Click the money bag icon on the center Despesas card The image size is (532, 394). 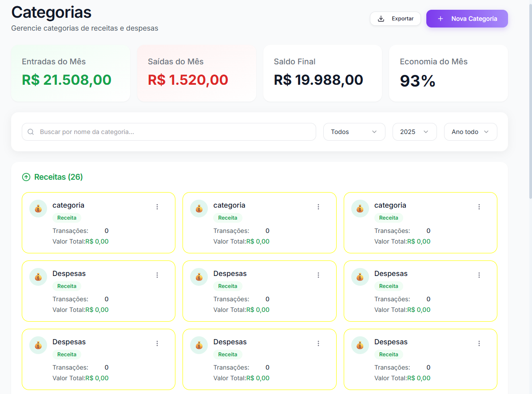click(x=199, y=276)
